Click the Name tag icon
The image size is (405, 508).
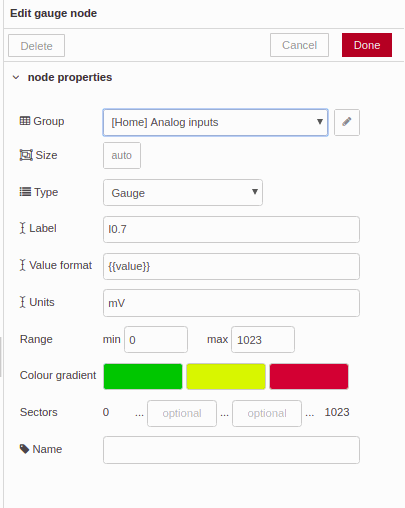(25, 449)
